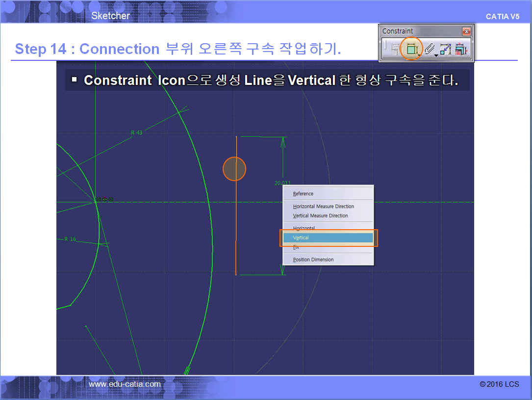Click the Fix Together paperclip icon
The image size is (532, 400).
(x=429, y=49)
